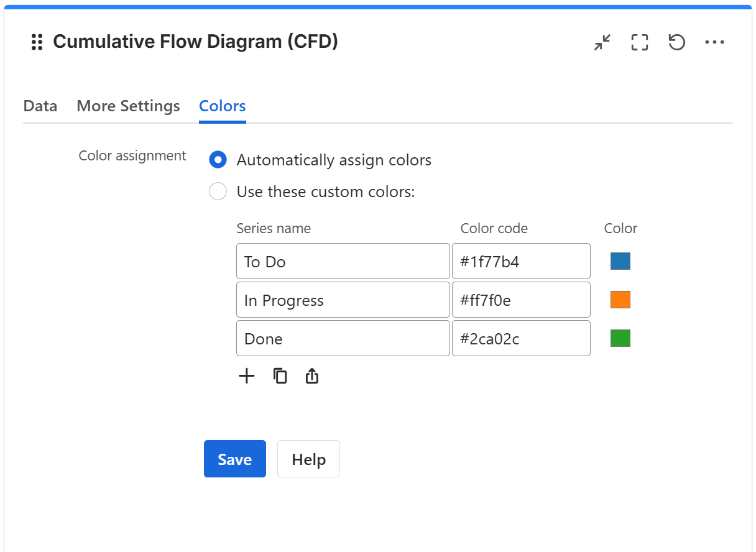Open the gadget's more options menu
Image resolution: width=756 pixels, height=552 pixels.
pos(714,42)
